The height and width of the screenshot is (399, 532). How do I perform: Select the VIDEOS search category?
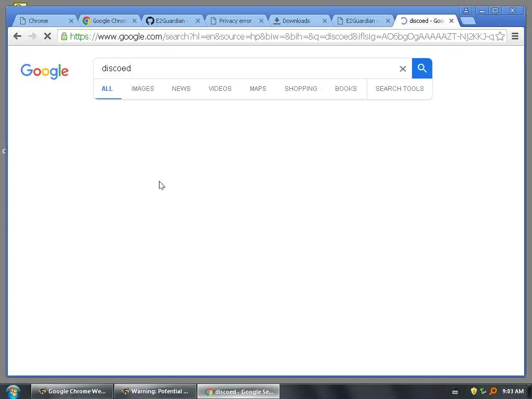tap(220, 88)
